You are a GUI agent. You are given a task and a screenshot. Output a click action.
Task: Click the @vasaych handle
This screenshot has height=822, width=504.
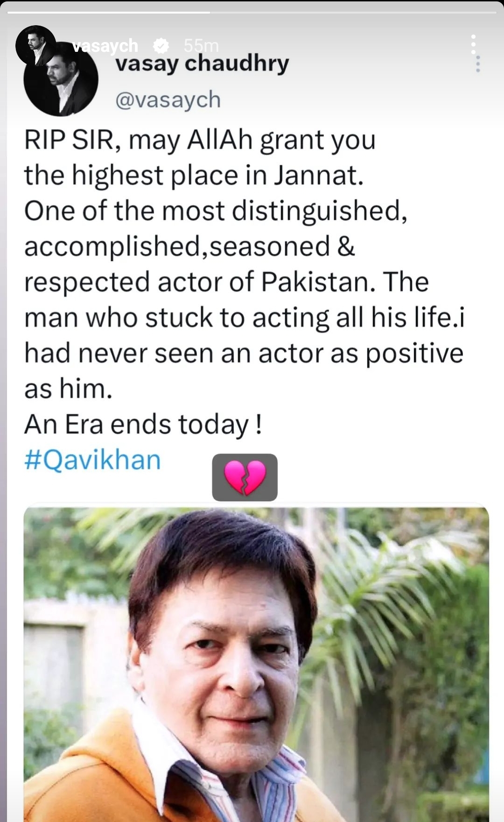[x=168, y=99]
